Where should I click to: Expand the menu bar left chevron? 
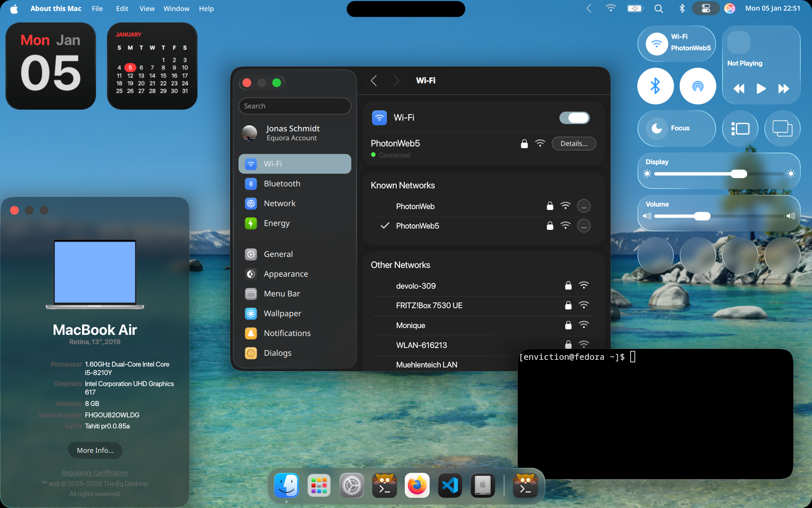(589, 8)
